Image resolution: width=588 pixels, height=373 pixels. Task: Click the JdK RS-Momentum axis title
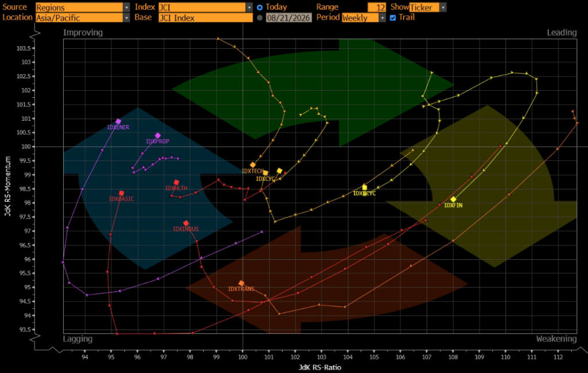coord(7,186)
